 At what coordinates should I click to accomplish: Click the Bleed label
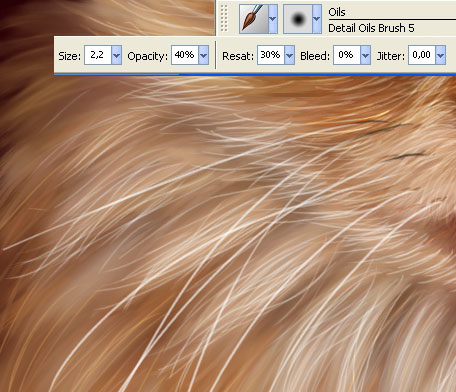point(315,56)
